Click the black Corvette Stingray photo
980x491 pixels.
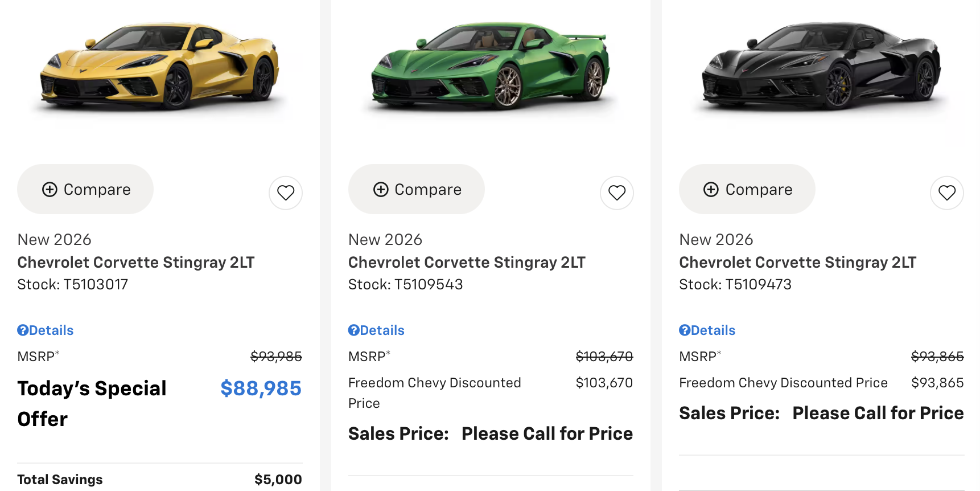coord(821,66)
